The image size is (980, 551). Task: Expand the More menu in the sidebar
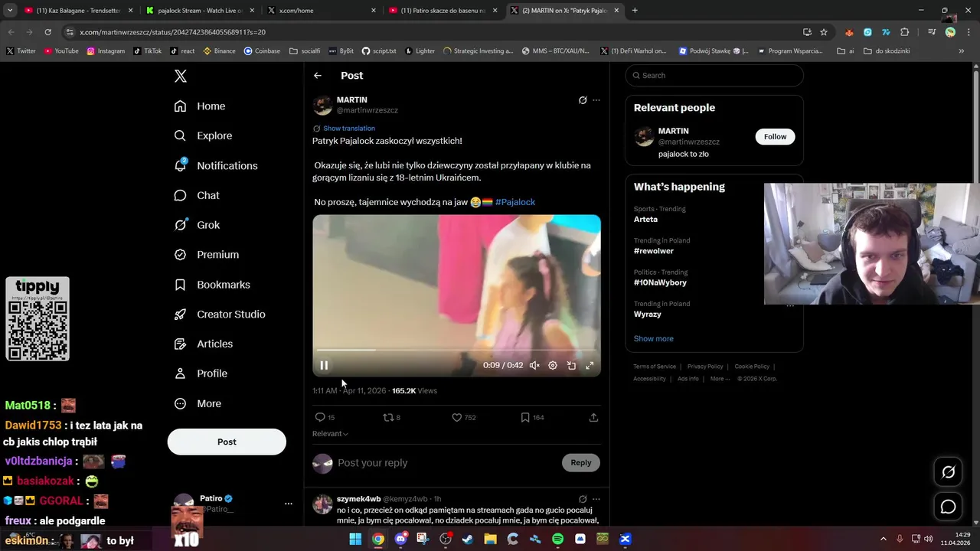pyautogui.click(x=198, y=403)
